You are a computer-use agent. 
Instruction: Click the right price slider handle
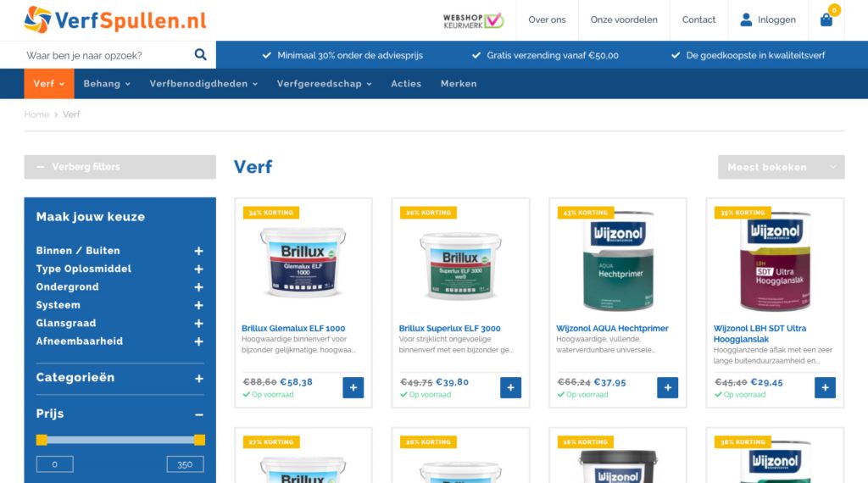(x=199, y=440)
